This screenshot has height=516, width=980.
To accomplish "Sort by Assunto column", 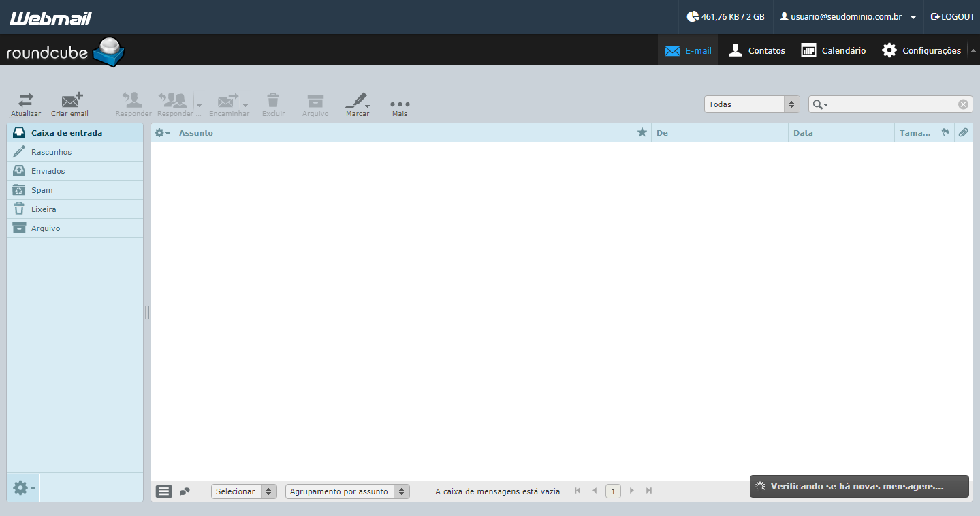I will (196, 133).
